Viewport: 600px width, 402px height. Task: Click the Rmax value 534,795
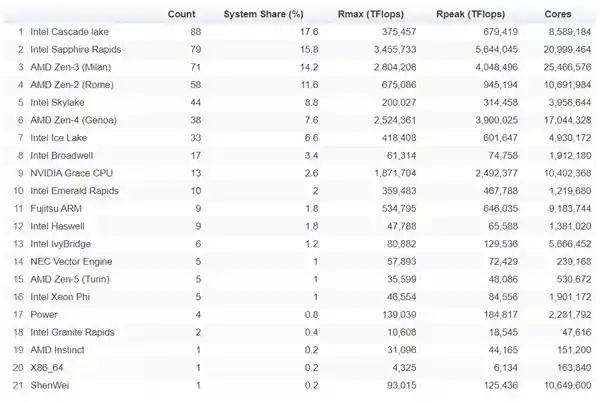click(399, 208)
